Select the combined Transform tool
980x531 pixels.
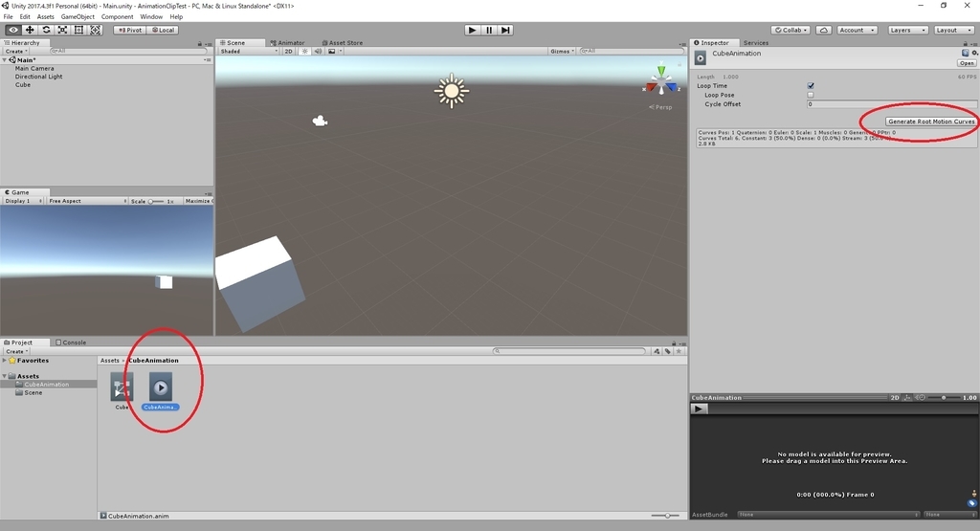coord(95,30)
